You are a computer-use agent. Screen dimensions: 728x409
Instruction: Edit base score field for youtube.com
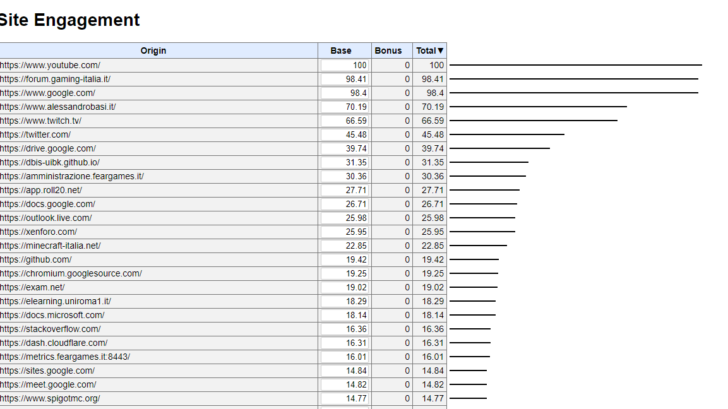344,65
